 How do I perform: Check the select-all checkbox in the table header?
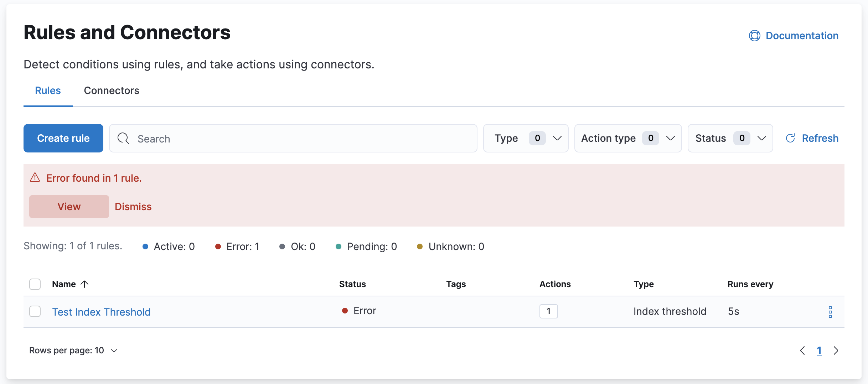35,284
